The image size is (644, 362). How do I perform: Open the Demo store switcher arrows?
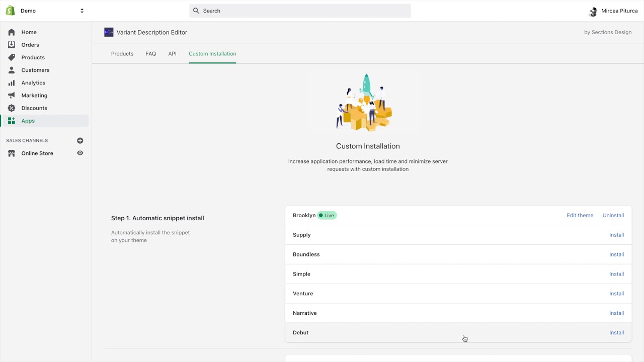coord(82,11)
